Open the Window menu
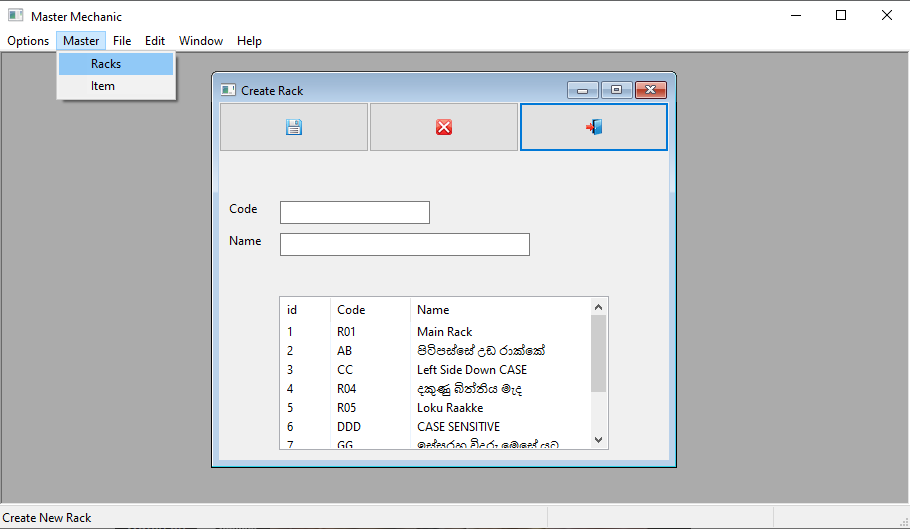The image size is (910, 529). (201, 41)
